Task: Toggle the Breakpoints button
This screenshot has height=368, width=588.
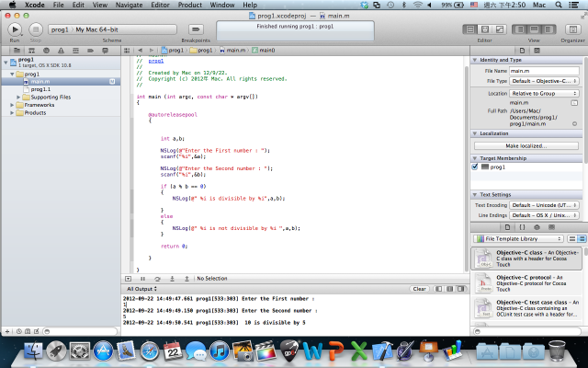Action: tap(196, 29)
